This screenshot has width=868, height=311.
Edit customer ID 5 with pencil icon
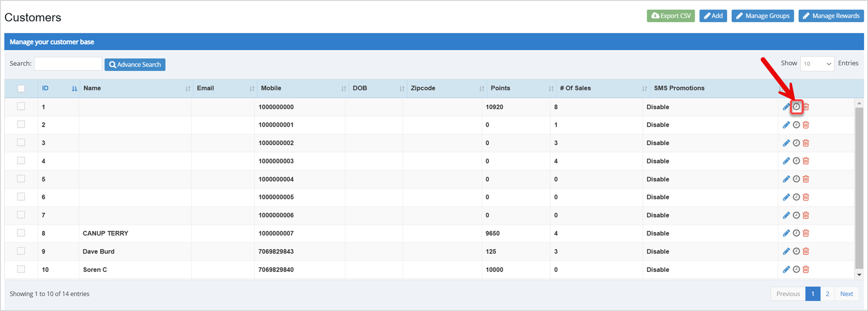tap(786, 179)
